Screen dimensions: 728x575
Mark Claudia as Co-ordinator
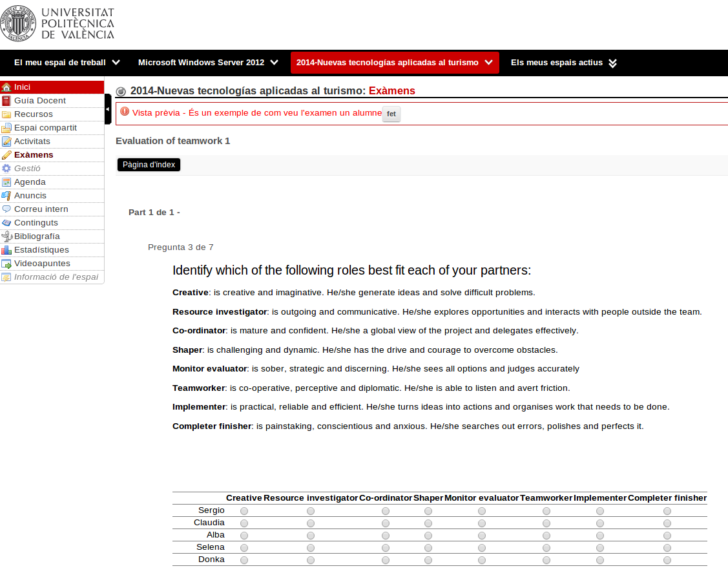coord(386,523)
